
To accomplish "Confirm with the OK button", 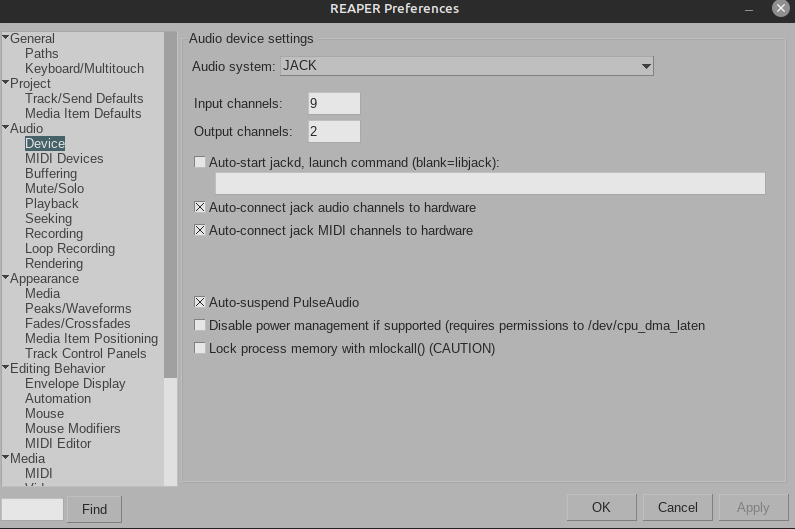I will [x=601, y=507].
